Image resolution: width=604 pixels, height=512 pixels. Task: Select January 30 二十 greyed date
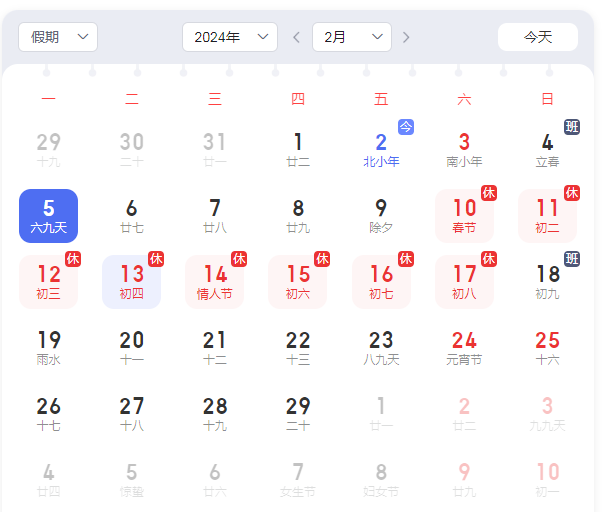pos(131,150)
